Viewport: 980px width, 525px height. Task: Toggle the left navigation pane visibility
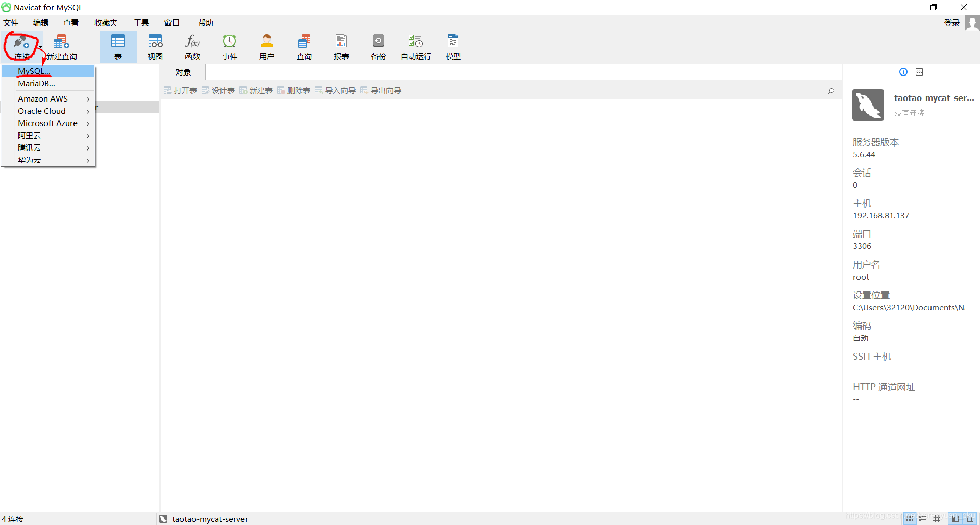point(955,518)
